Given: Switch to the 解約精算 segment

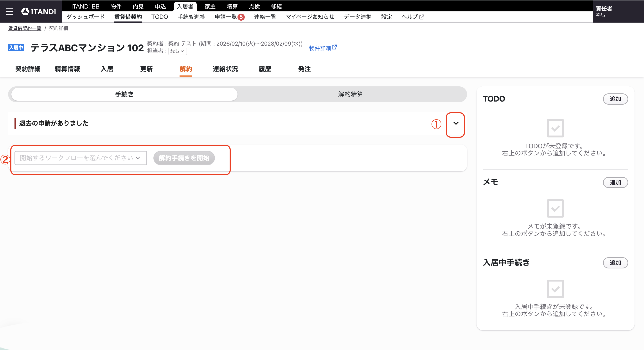Looking at the screenshot, I should click(x=351, y=95).
